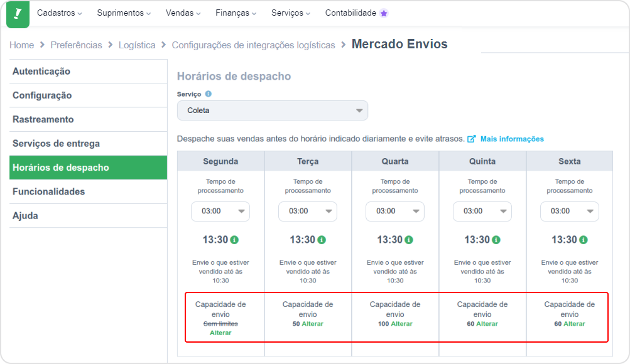Click external link icon before Mais informações
Screen dimensions: 630x364
pos(472,139)
